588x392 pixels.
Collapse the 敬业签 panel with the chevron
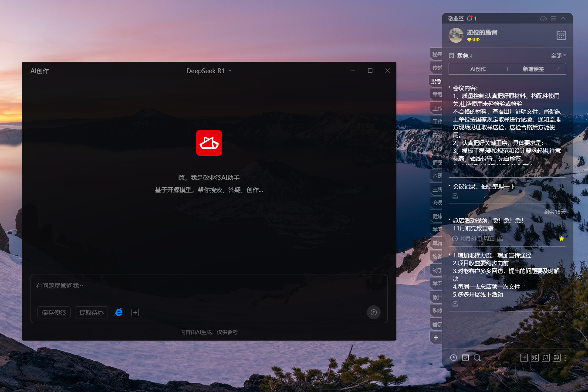pos(563,18)
